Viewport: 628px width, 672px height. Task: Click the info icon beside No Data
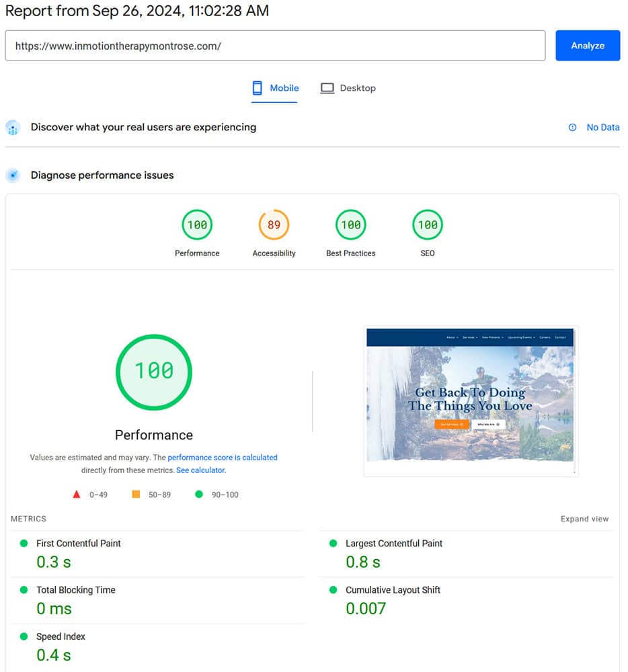(572, 127)
